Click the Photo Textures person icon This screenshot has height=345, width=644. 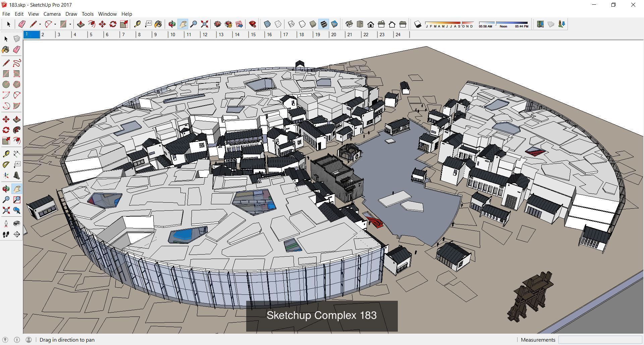pyautogui.click(x=561, y=24)
